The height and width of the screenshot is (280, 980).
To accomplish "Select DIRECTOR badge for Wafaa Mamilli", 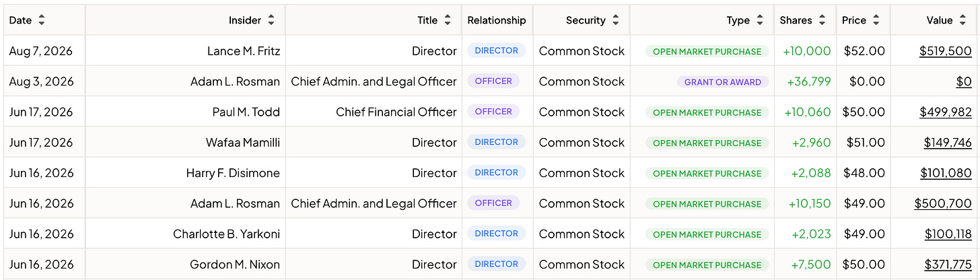I will [497, 142].
